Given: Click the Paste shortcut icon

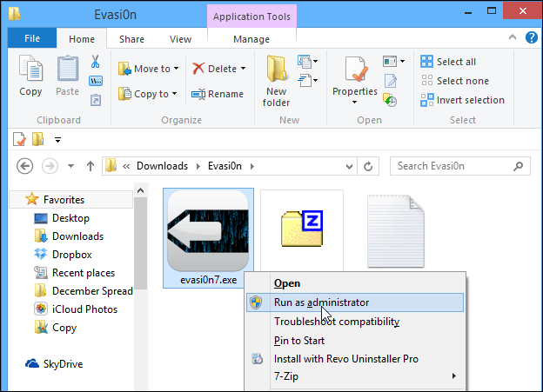Looking at the screenshot, I should coord(96,100).
